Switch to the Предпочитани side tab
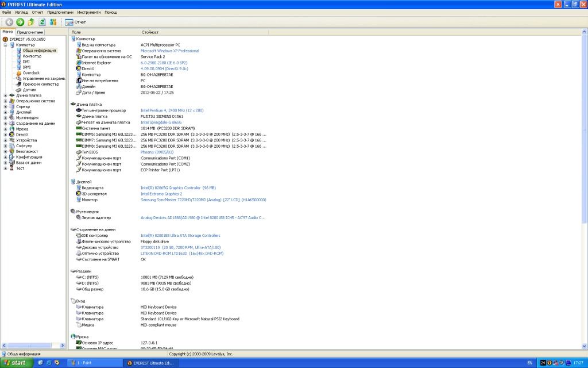Image resolution: width=588 pixels, height=368 pixels. (30, 32)
